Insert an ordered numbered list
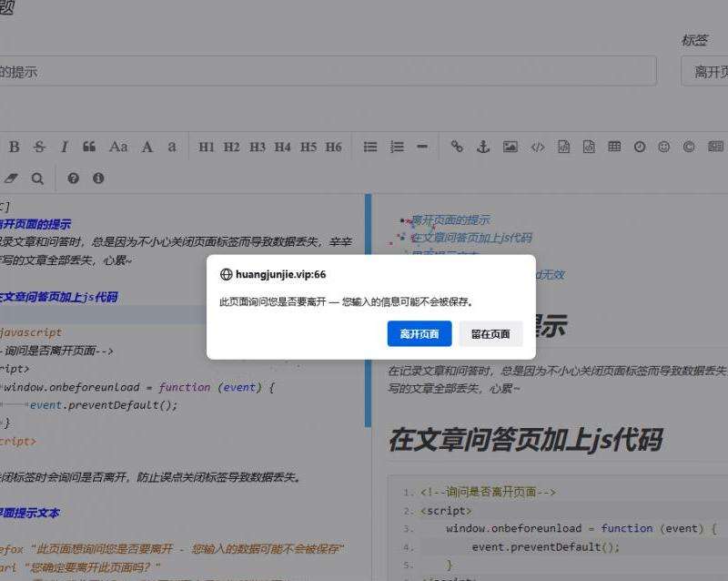 pos(397,147)
